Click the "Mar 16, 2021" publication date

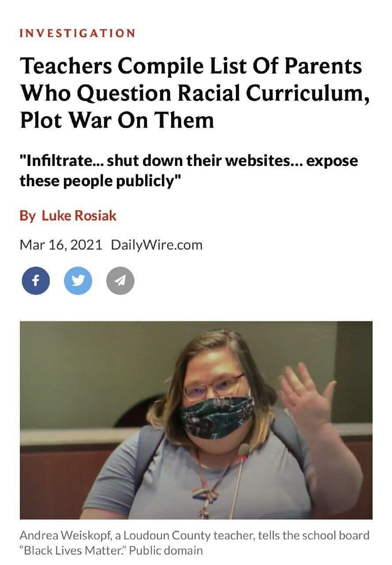[x=61, y=245]
